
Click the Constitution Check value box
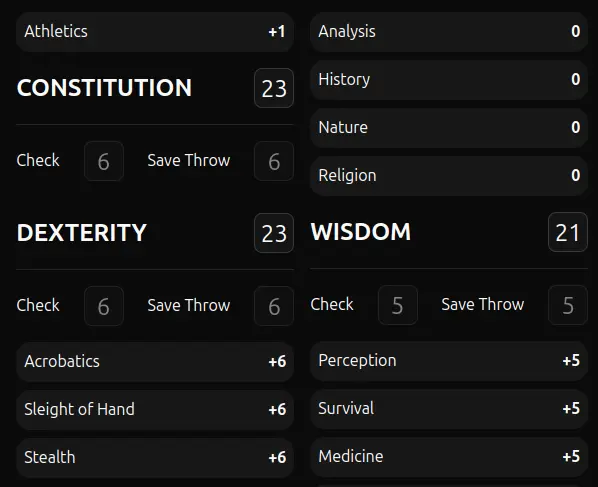click(x=104, y=161)
